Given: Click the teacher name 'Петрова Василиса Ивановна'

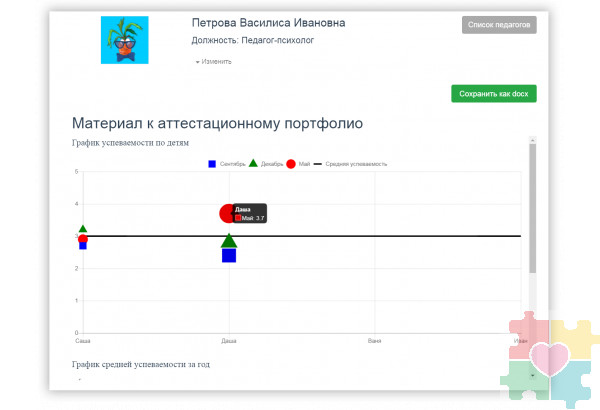Looking at the screenshot, I should 265,23.
